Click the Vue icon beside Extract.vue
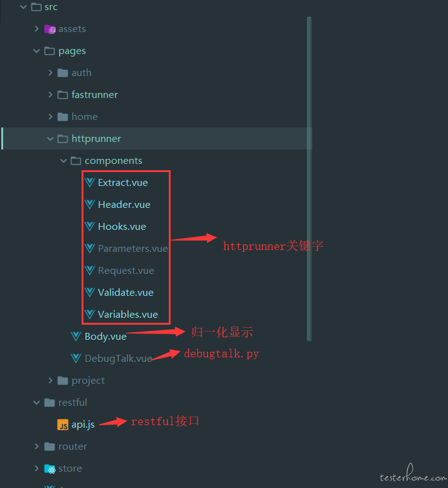 pyautogui.click(x=90, y=182)
